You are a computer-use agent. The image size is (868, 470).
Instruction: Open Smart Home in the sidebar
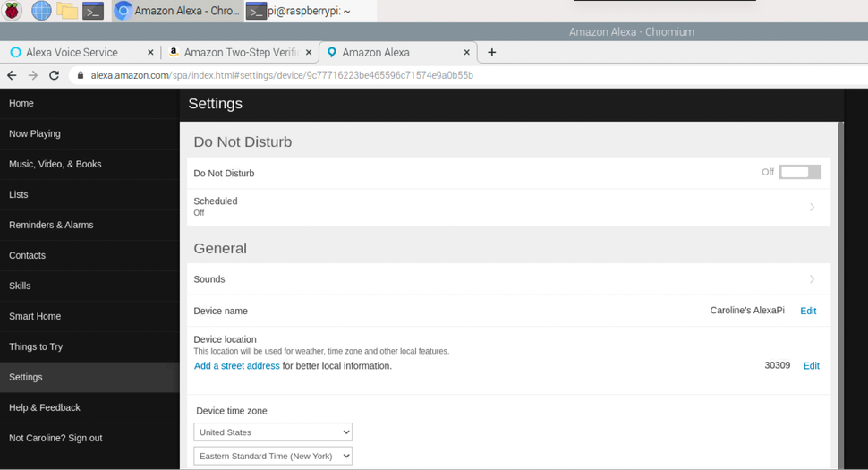click(x=35, y=316)
